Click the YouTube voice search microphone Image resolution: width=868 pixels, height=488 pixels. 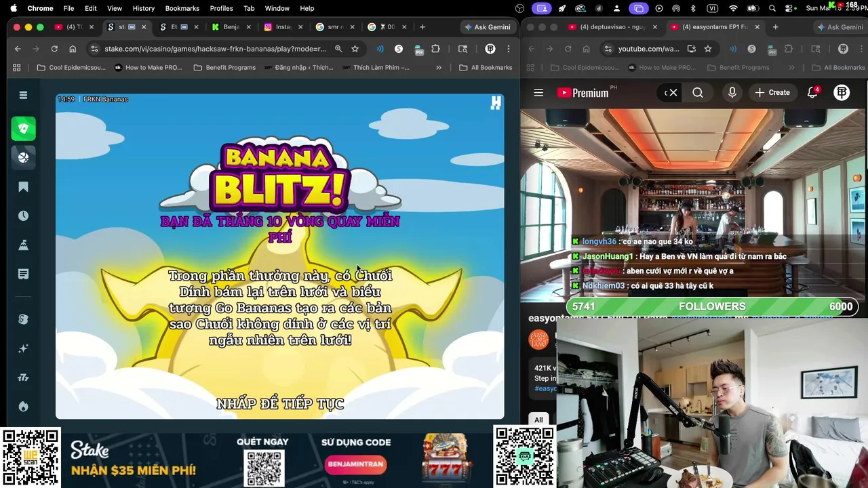732,93
